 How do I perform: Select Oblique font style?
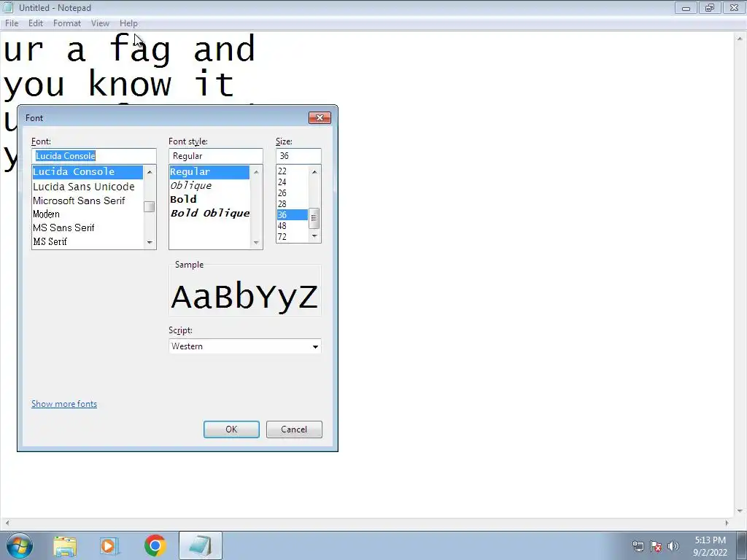coord(209,186)
